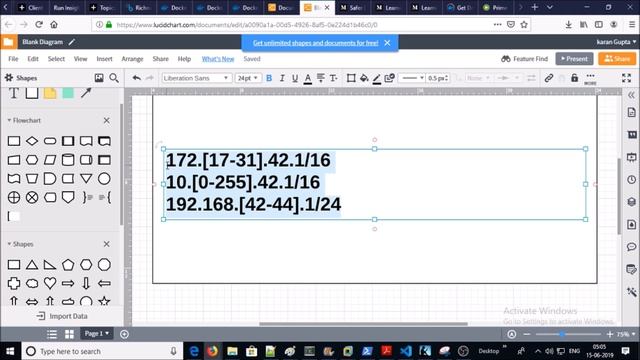Viewport: 640px width, 360px height.
Task: Select the Text tool
Action: 13,93
